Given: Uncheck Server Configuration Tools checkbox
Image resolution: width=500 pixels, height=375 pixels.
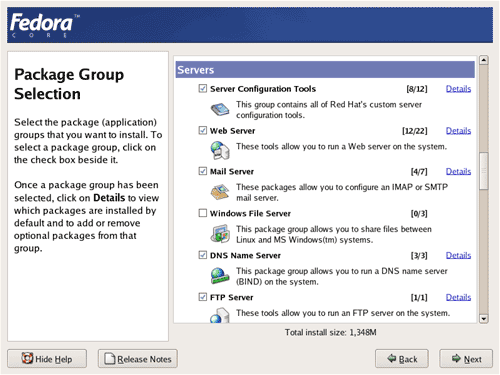Looking at the screenshot, I should point(203,88).
